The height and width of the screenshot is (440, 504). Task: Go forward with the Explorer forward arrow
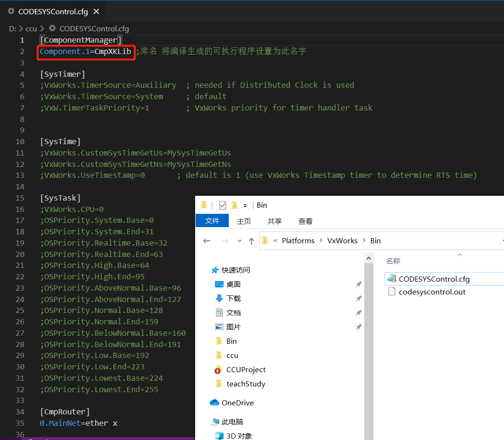[x=225, y=240]
